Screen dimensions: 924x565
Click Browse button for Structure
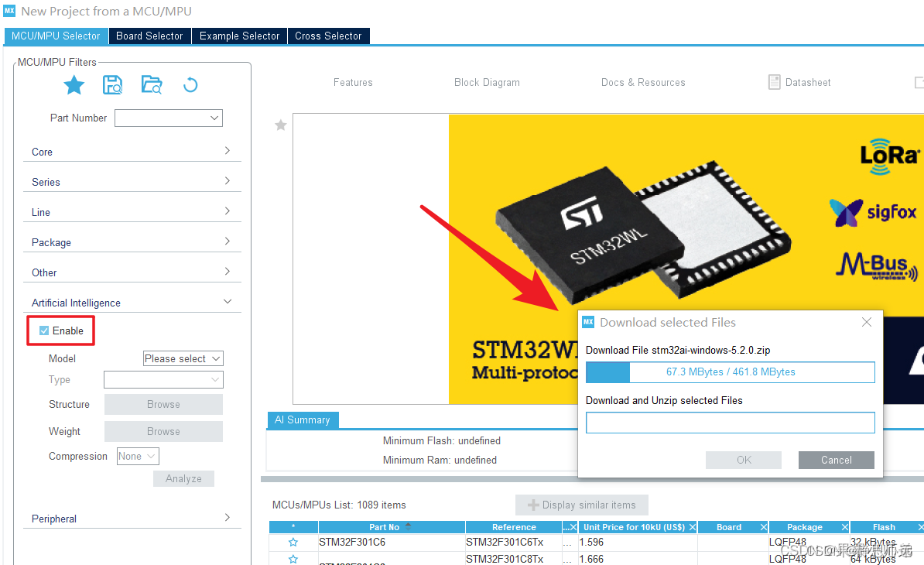pyautogui.click(x=163, y=404)
